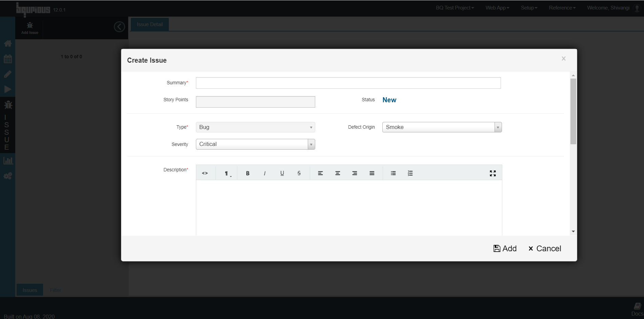Collapse the left panel with arrow icon
Viewport: 644px width, 319px height.
[119, 27]
